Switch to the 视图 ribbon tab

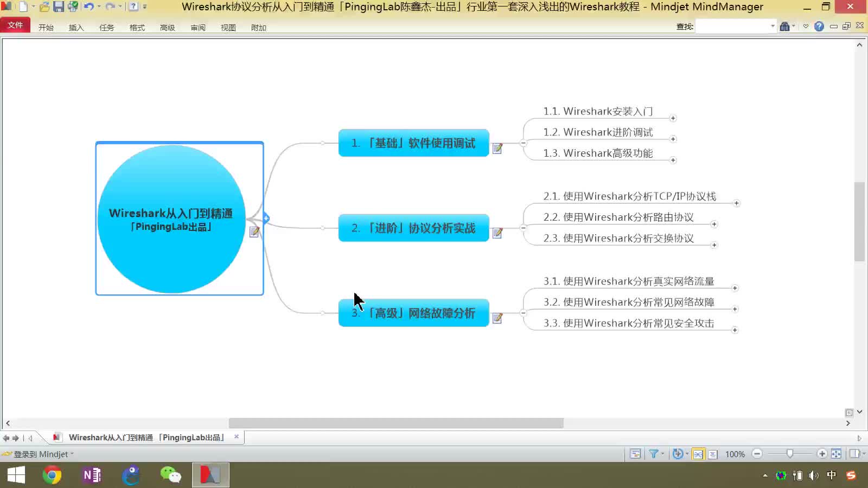228,27
